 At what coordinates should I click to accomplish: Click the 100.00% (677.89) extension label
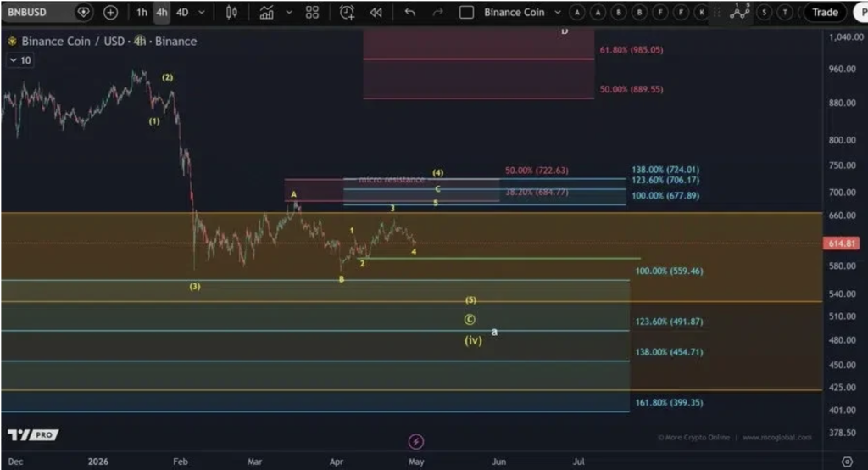pos(665,196)
